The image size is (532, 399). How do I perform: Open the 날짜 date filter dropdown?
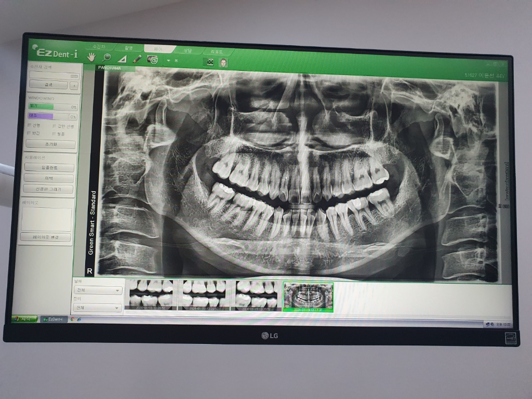point(98,290)
